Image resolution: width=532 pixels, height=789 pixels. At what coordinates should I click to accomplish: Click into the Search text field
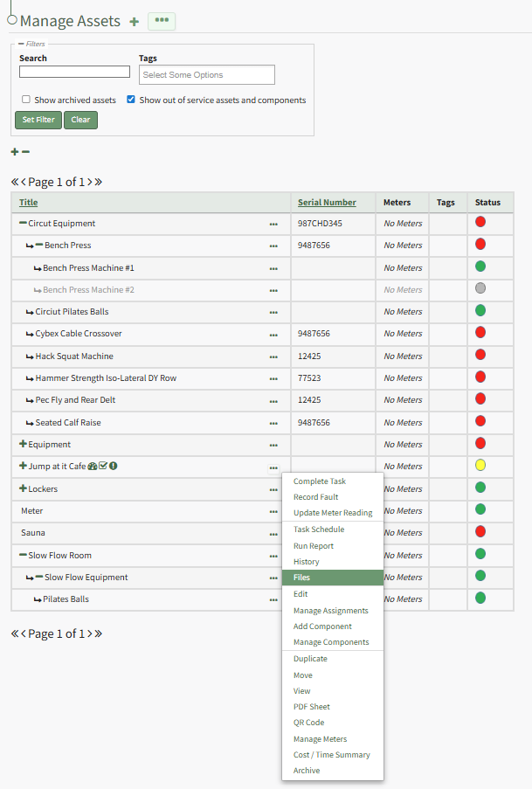pos(74,73)
